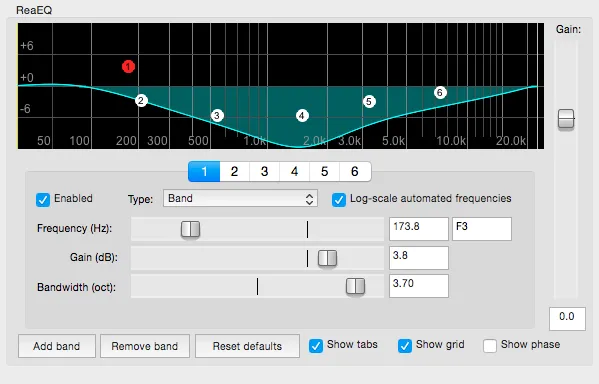Click the Frequency (Hz) slider handle
Screen dimensions: 599x384
[190, 229]
